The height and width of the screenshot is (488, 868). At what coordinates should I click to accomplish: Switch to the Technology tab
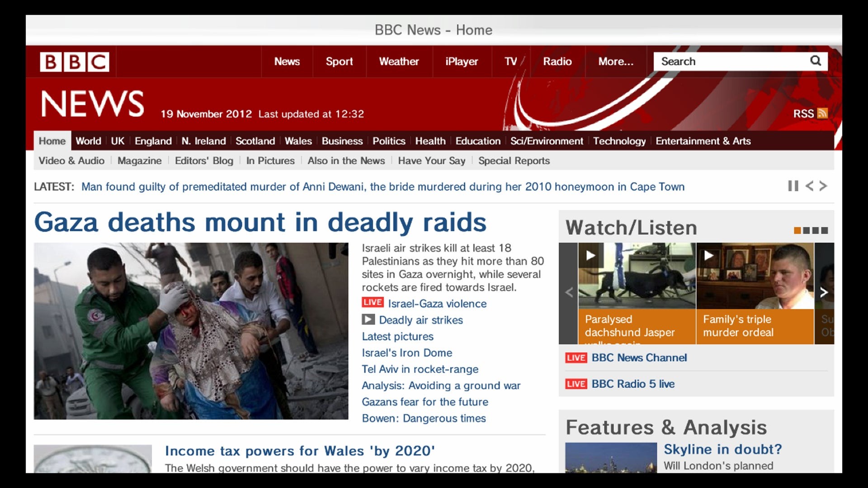coord(619,141)
